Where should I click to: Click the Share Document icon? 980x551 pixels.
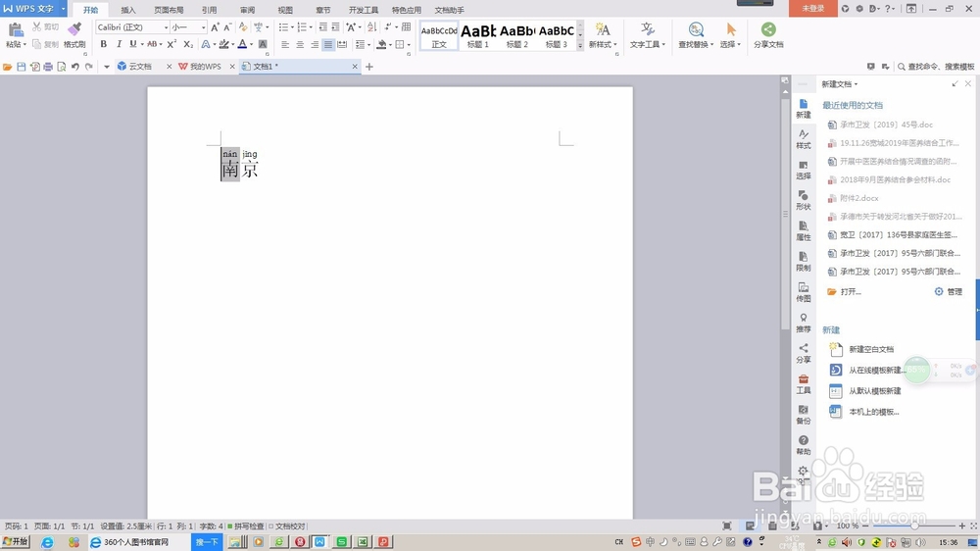(768, 29)
